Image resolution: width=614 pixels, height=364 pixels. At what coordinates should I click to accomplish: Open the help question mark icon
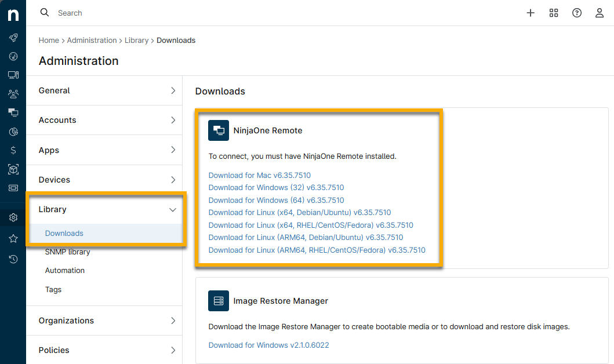click(577, 13)
